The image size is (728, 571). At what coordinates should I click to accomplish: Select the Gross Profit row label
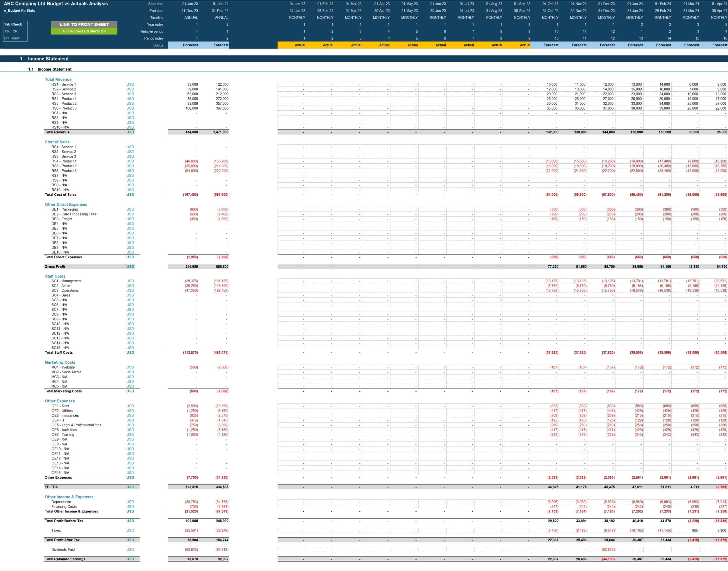click(55, 267)
